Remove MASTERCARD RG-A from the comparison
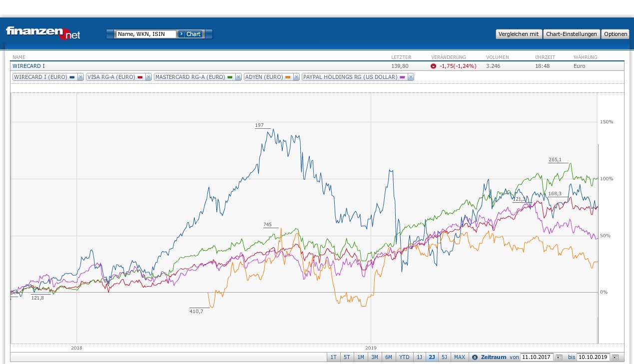Screen dimensions: 634x364 pos(238,77)
